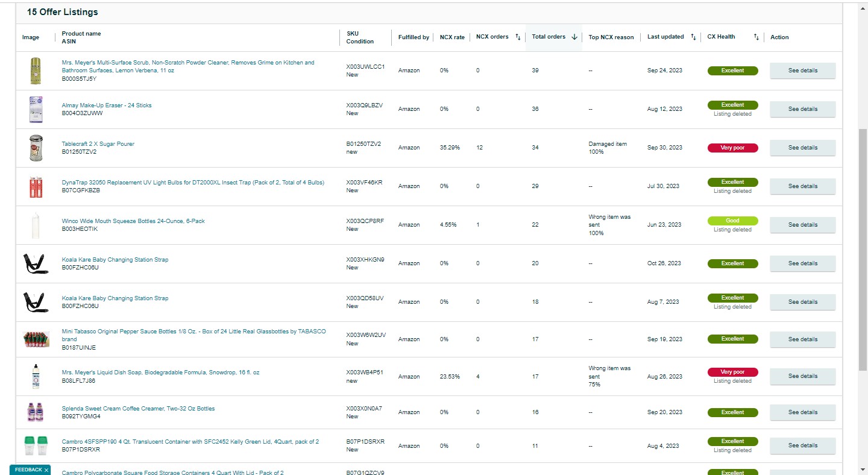The image size is (868, 475).
Task: Click the Sep 24, 2023 last updated date
Action: [665, 71]
